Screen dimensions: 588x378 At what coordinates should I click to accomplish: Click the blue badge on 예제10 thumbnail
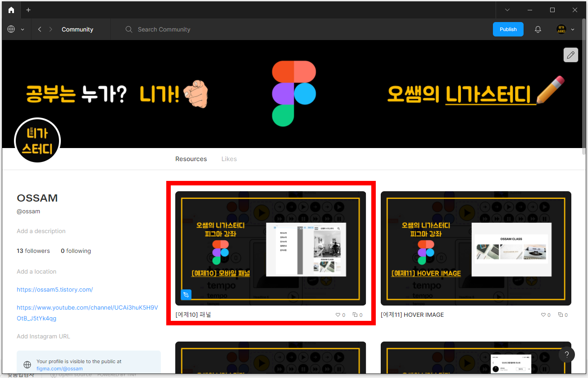point(186,295)
